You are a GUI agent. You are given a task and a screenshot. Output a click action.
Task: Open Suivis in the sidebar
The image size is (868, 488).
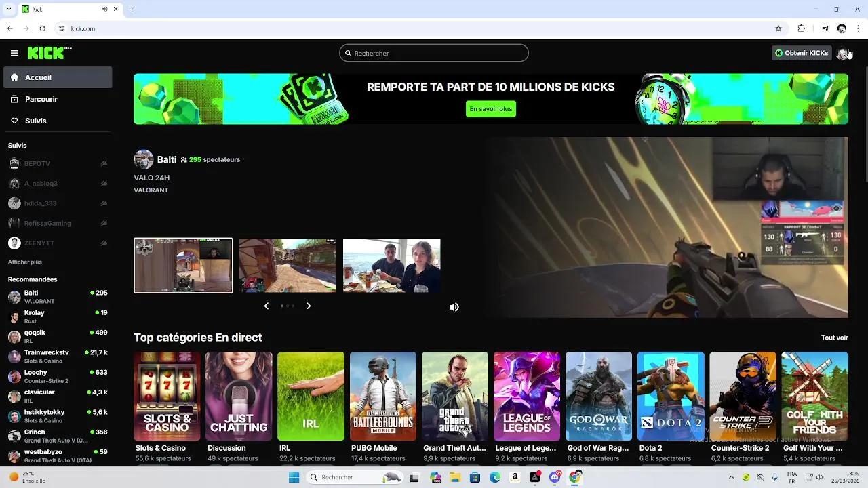point(58,121)
